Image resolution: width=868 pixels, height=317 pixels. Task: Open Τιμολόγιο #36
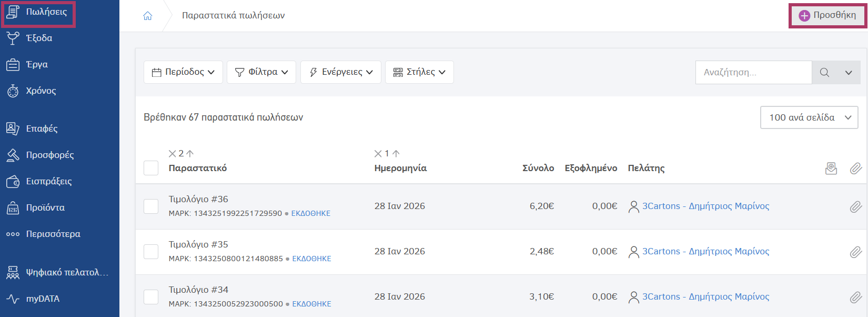point(198,199)
